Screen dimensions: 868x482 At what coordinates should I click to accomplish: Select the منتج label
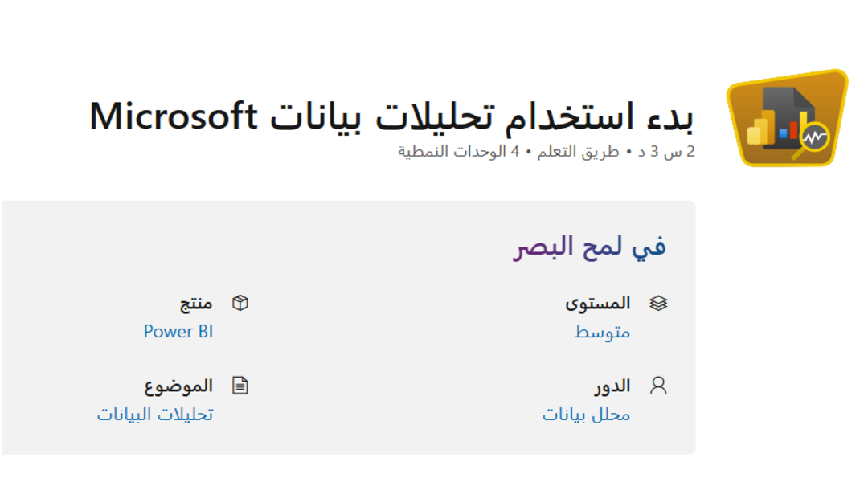pyautogui.click(x=196, y=304)
